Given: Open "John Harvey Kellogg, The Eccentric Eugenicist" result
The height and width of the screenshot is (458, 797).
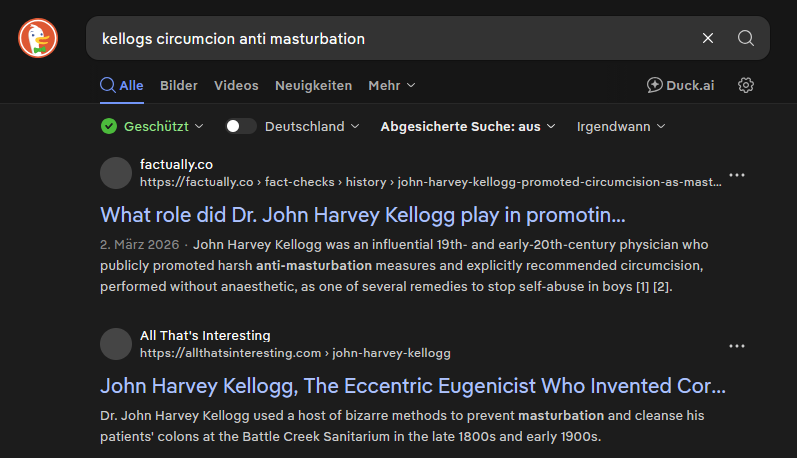Looking at the screenshot, I should point(413,386).
